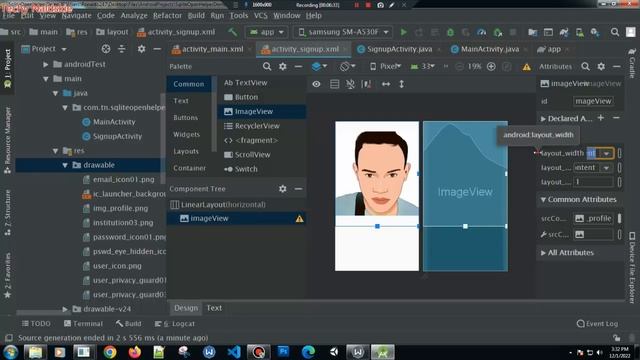This screenshot has width=640, height=360.
Task: Open Component Tree settings gear
Action: click(282, 189)
